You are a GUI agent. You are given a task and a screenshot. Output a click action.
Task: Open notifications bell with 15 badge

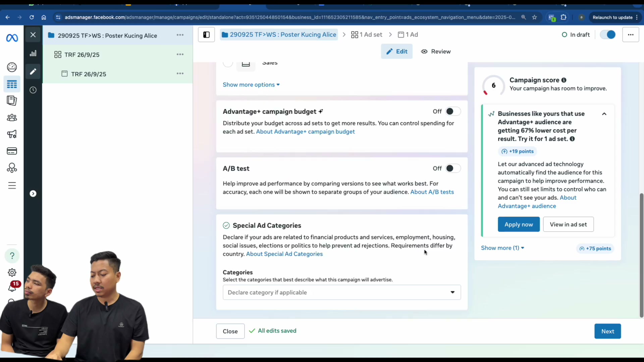point(13,287)
